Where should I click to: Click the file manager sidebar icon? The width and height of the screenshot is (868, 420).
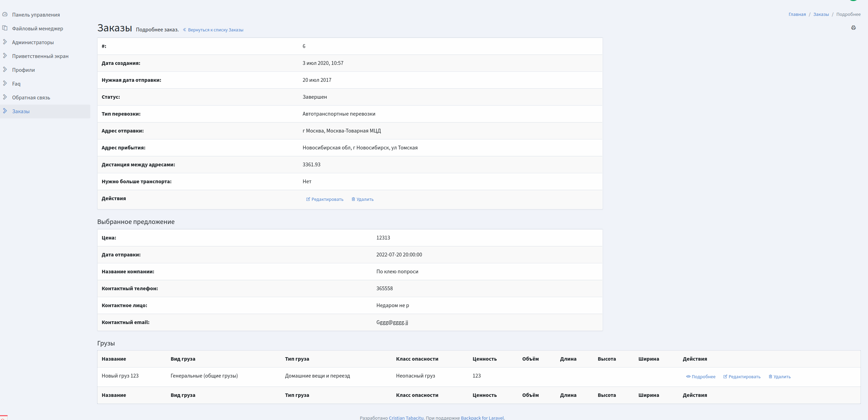click(x=5, y=28)
